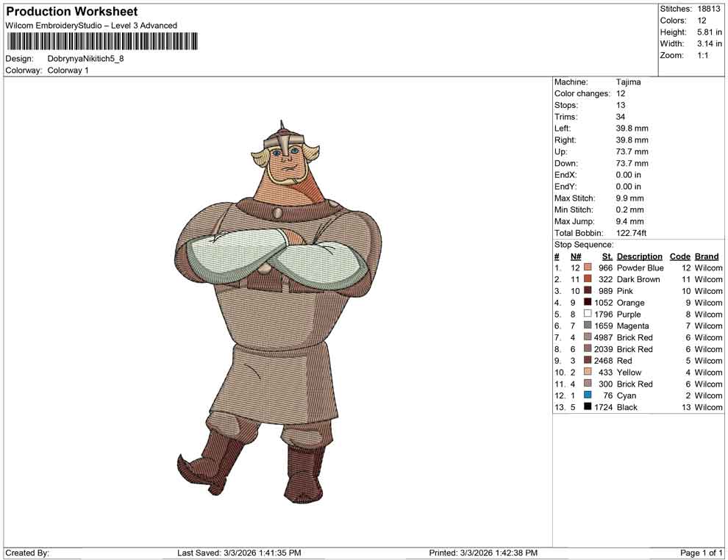The image size is (728, 560).
Task: Click the Machine value Tajima
Action: 628,82
